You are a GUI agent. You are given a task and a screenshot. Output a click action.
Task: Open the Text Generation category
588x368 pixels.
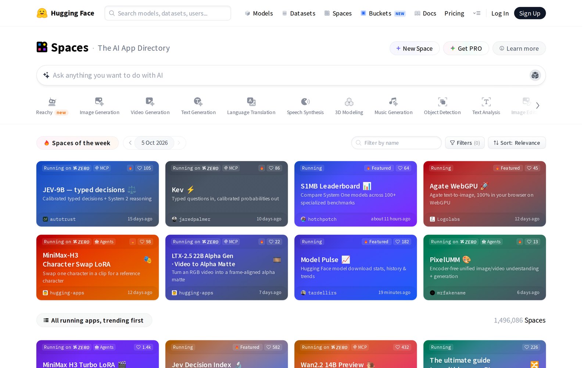(x=198, y=106)
